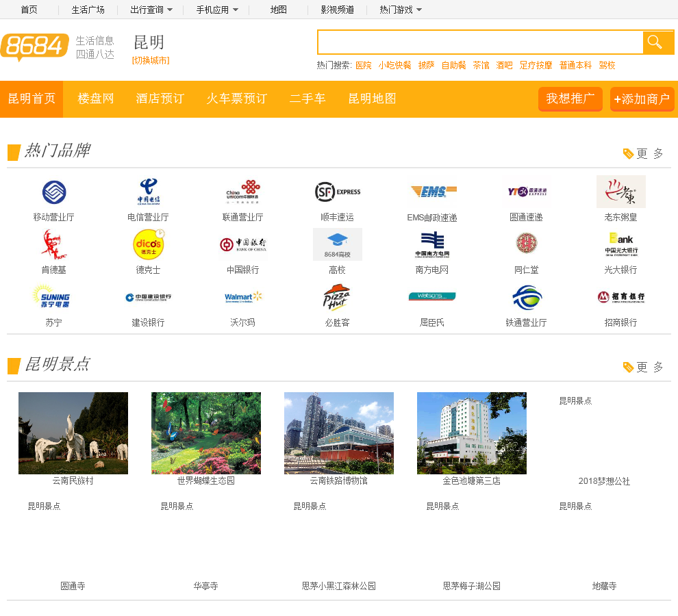Open 地图 in top bar

point(279,10)
